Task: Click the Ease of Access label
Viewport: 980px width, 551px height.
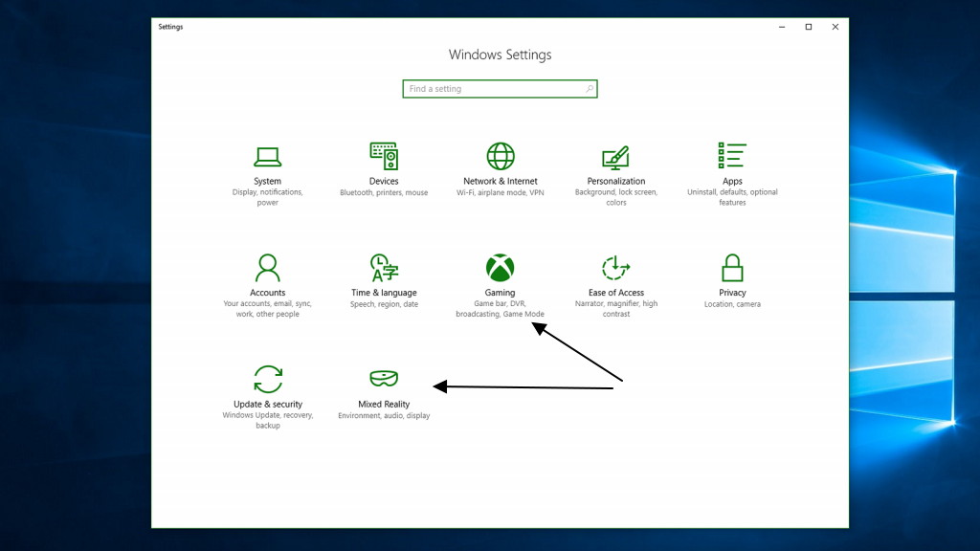Action: pyautogui.click(x=615, y=293)
